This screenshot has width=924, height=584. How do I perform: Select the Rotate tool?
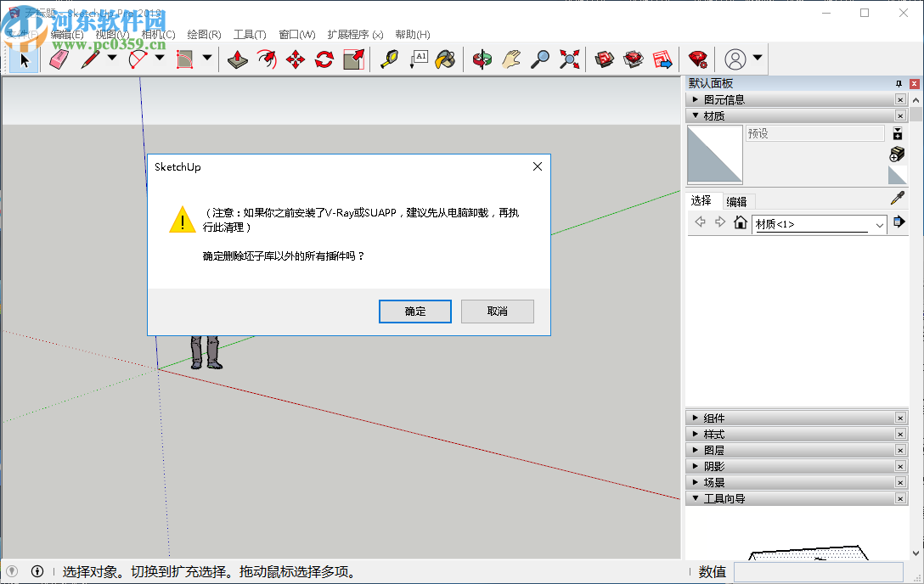pos(324,59)
